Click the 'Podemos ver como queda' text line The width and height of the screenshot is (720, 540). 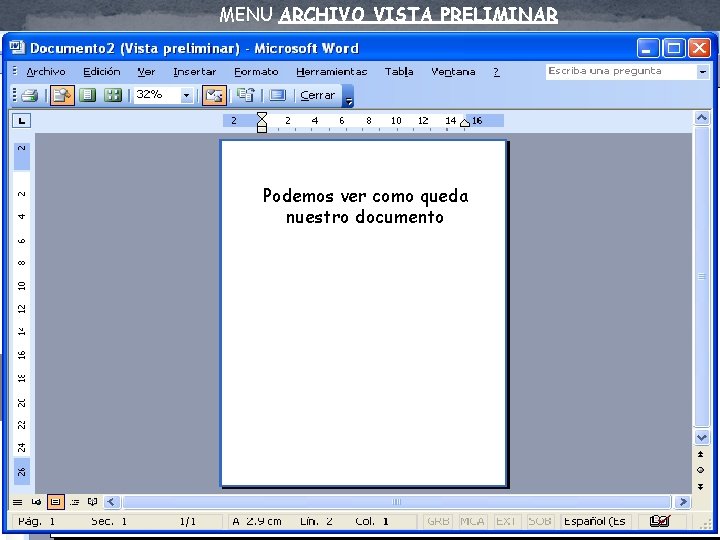[x=366, y=196]
